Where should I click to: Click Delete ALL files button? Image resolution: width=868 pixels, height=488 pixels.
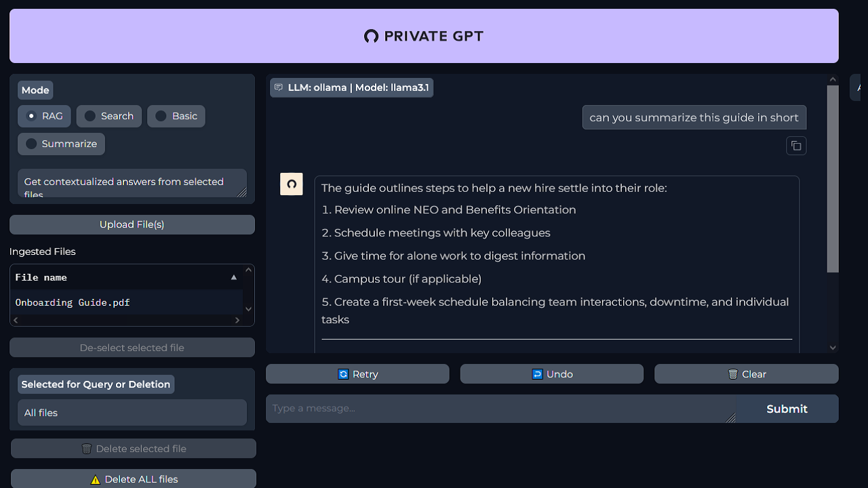[x=134, y=479]
